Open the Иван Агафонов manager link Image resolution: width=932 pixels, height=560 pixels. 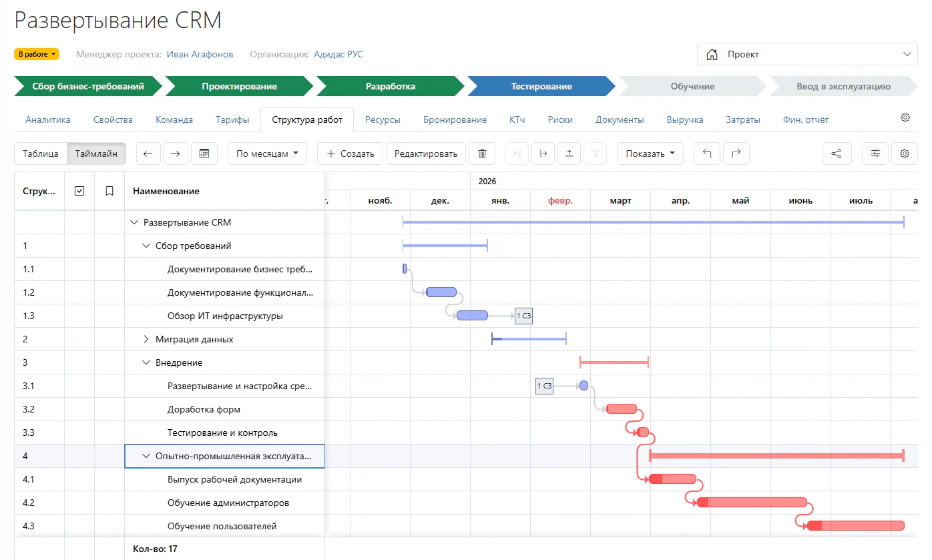click(x=200, y=54)
